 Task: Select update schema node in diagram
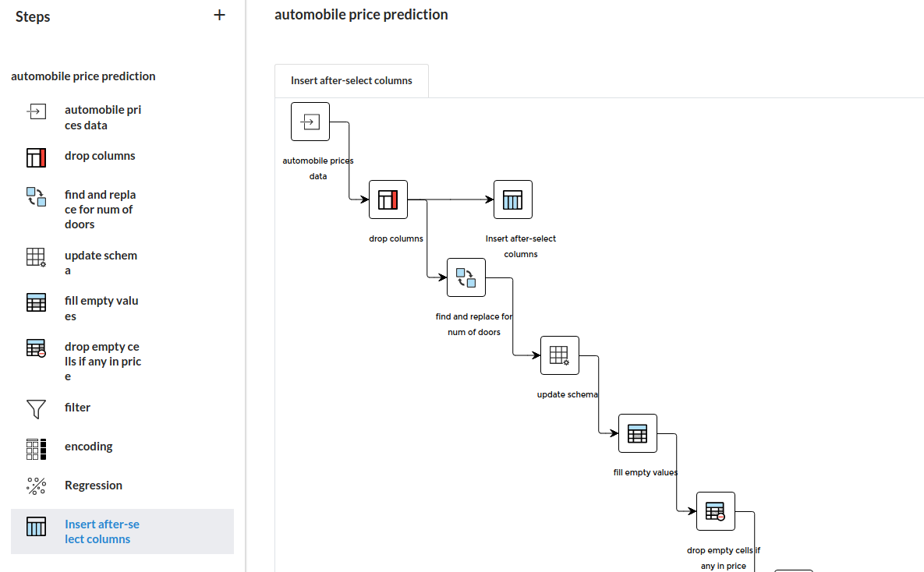pos(560,355)
